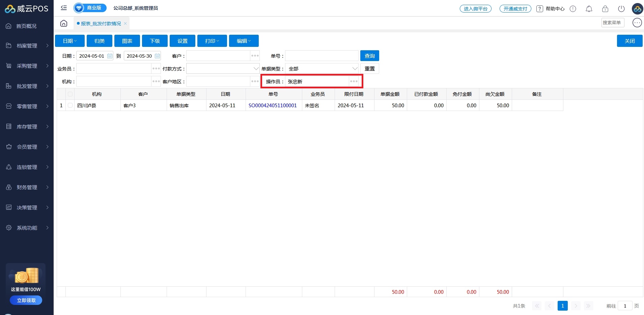644x315 pixels.
Task: Open order link SO000424051100001
Action: pyautogui.click(x=273, y=106)
